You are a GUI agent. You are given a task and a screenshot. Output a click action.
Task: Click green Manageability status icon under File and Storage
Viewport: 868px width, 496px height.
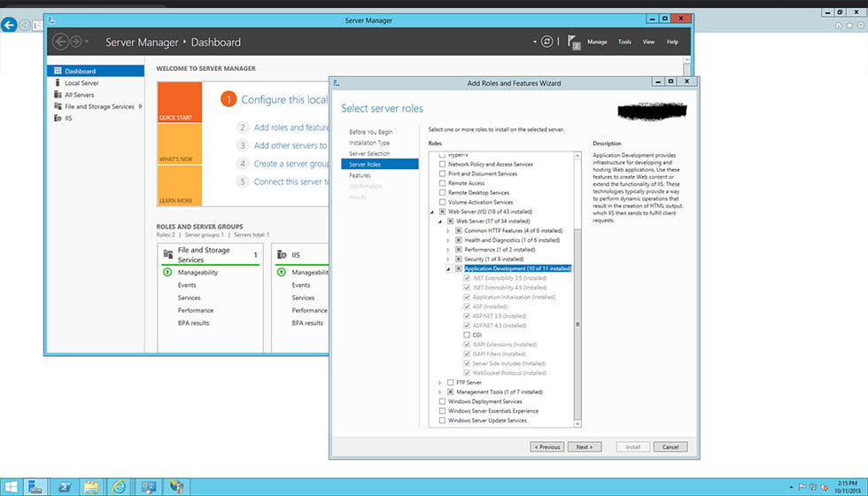coord(167,273)
